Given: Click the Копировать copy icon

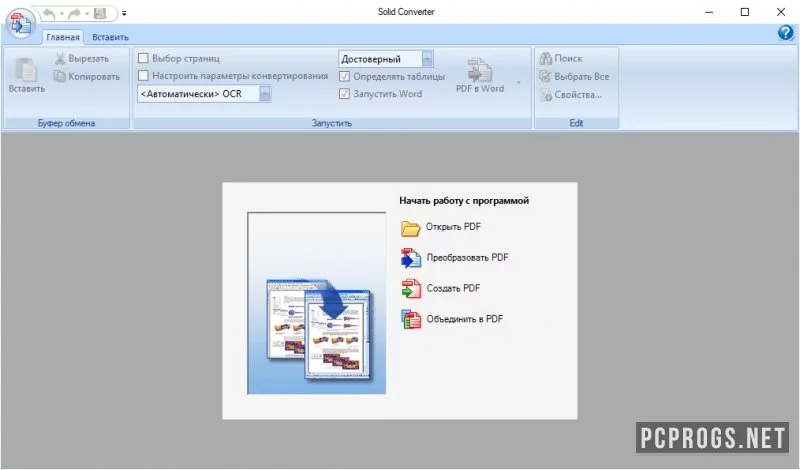Looking at the screenshot, I should (60, 77).
